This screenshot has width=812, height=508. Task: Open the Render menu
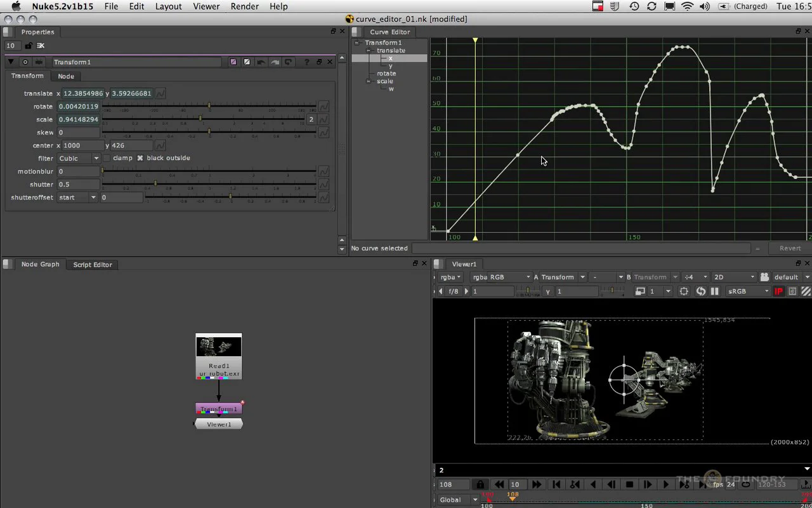tap(244, 6)
